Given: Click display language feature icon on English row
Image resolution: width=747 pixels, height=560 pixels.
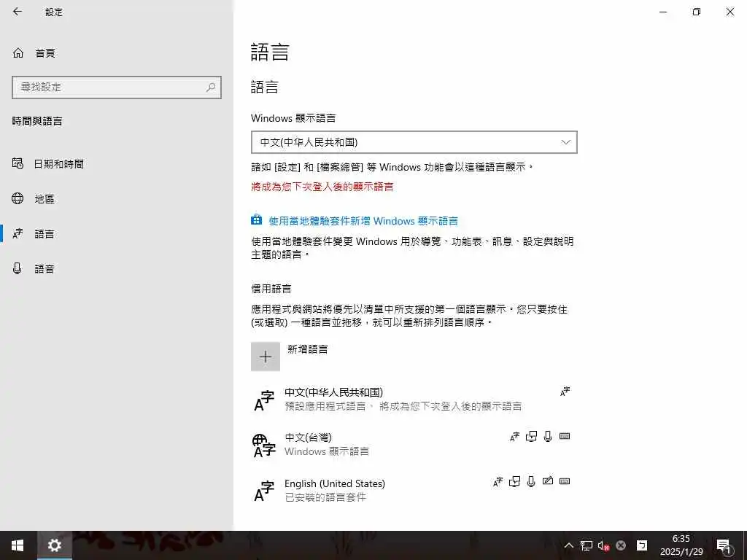Looking at the screenshot, I should click(x=498, y=482).
